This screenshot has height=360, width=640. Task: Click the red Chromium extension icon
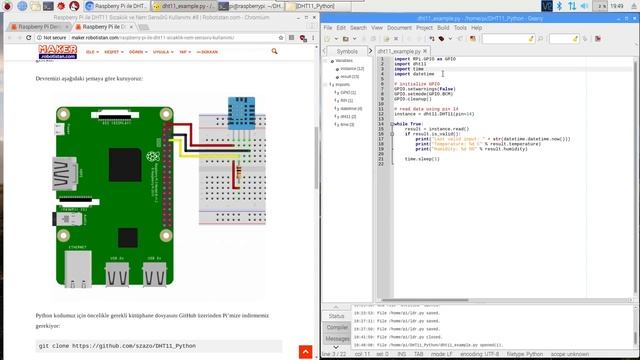303,38
